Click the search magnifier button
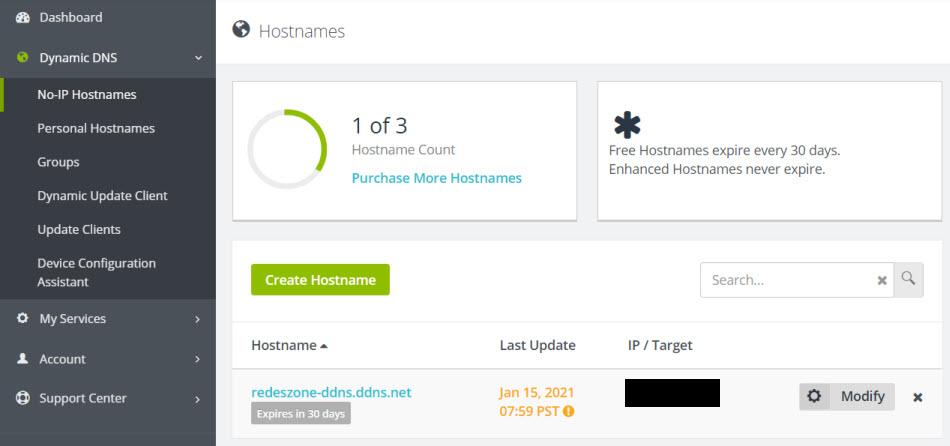Image resolution: width=950 pixels, height=446 pixels. pyautogui.click(x=908, y=279)
